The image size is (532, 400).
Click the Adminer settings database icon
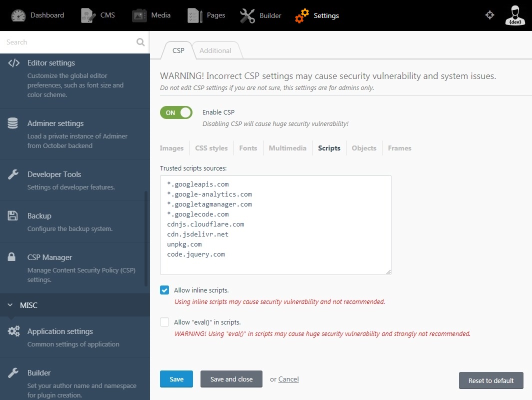tap(13, 123)
